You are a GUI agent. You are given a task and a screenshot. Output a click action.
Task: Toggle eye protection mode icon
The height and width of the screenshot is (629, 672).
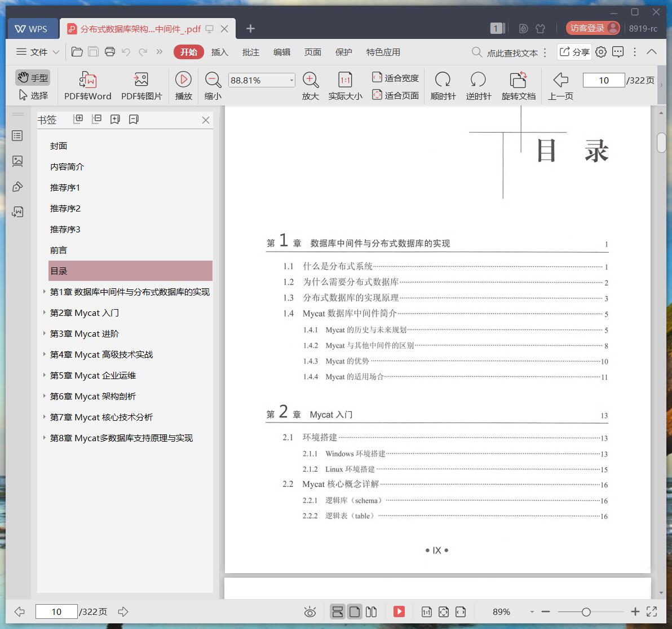pyautogui.click(x=310, y=612)
